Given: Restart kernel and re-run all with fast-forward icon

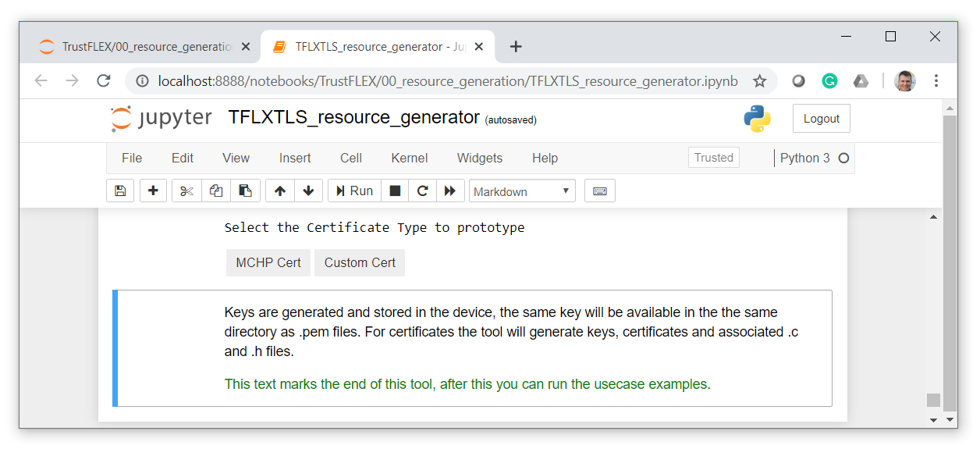Looking at the screenshot, I should pos(450,191).
